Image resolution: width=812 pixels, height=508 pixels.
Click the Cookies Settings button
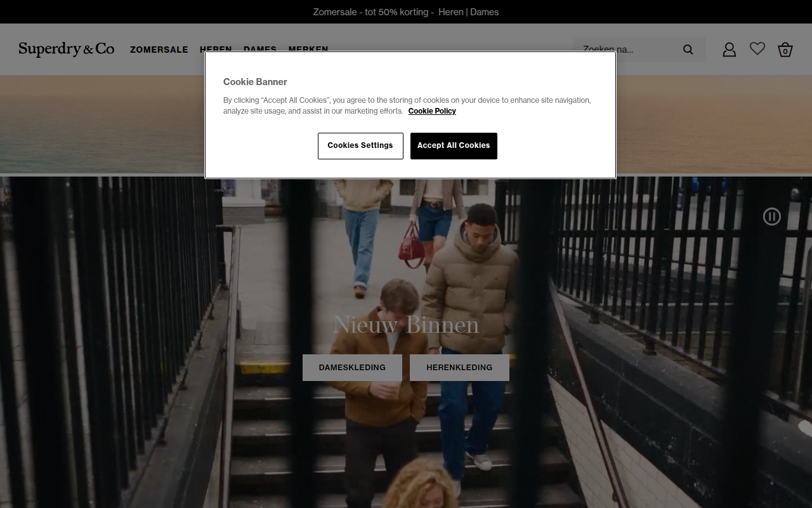coord(360,146)
